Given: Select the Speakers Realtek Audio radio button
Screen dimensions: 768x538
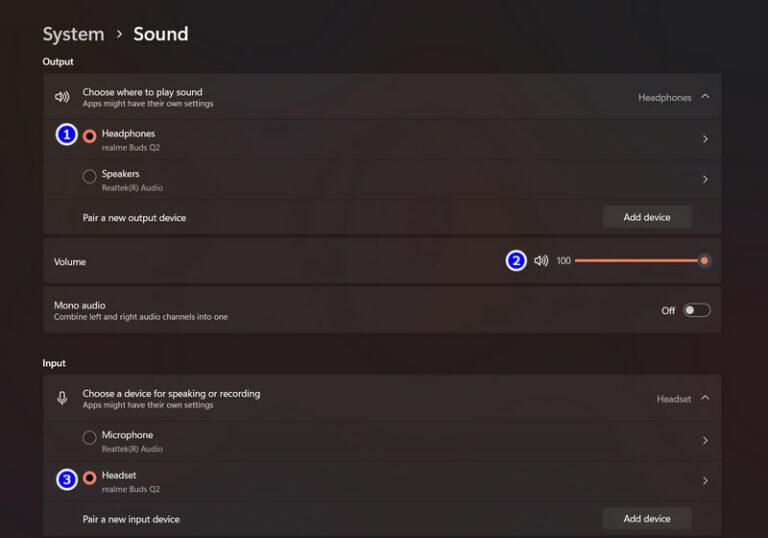Looking at the screenshot, I should [90, 176].
